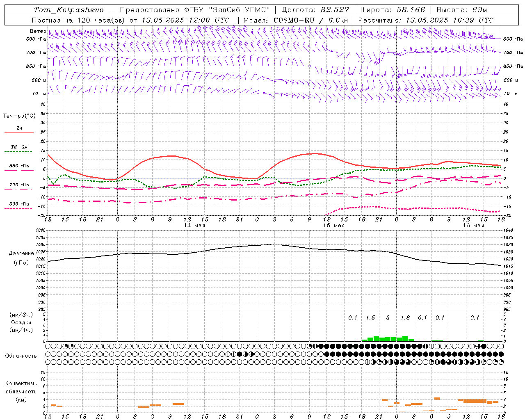This screenshot has height=420, width=525.
Task: Click the Td 2м legend entry
Action: 19,147
